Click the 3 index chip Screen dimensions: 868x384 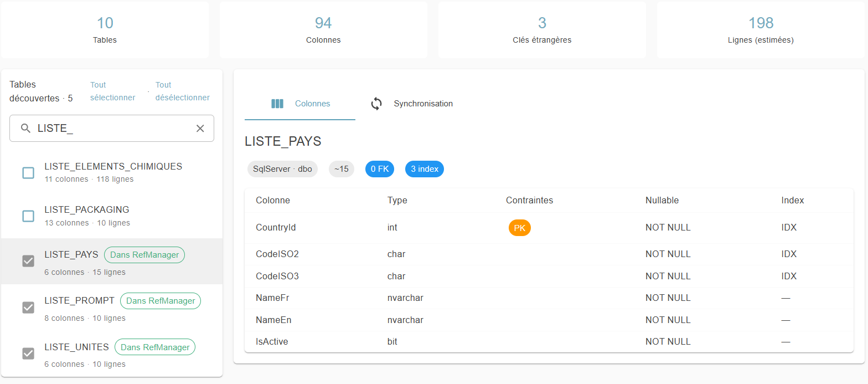point(425,169)
